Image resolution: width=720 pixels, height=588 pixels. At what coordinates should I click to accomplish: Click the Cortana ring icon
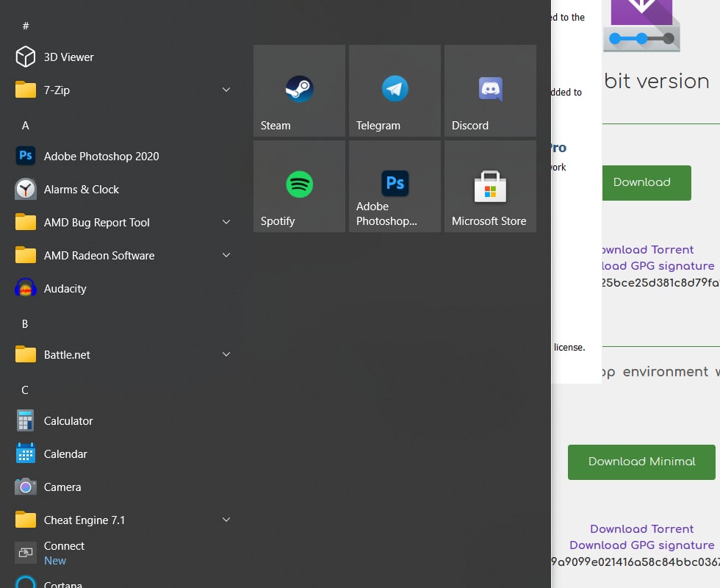[25, 582]
